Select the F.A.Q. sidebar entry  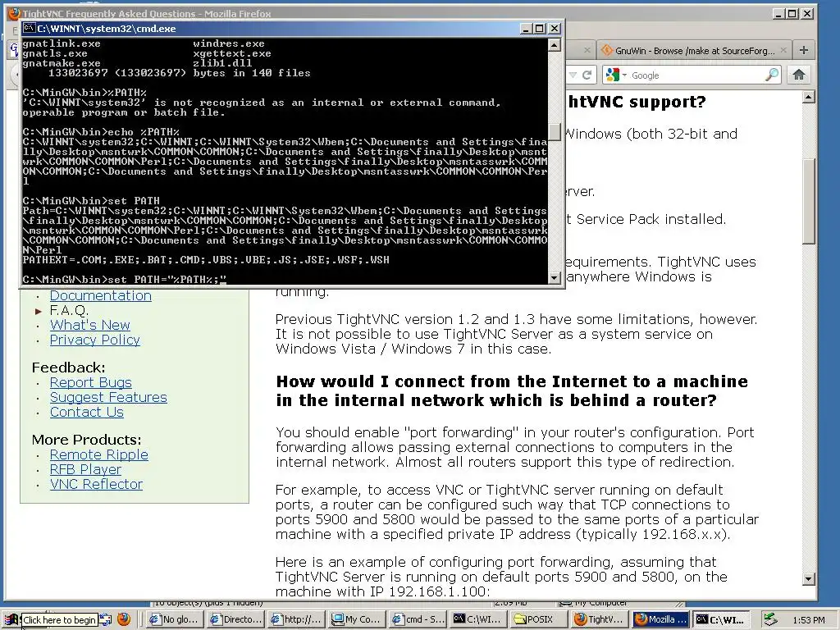click(x=69, y=310)
